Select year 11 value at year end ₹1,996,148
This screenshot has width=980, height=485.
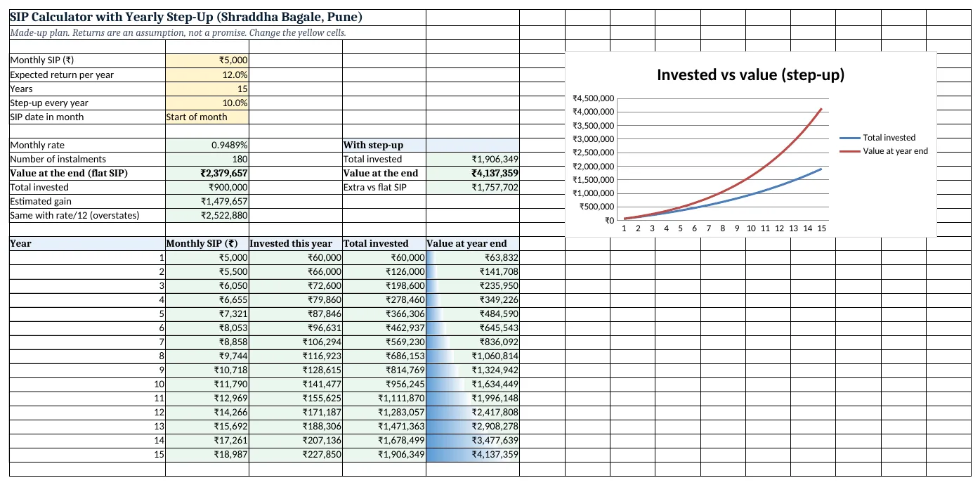(472, 399)
